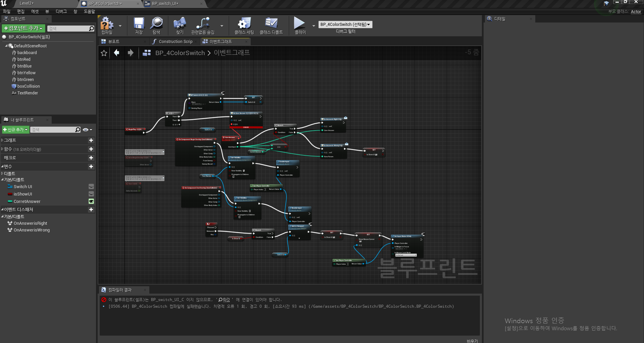Toggle visibility eye for CorretAnswer variable
Viewport: 644px width, 343px height.
coord(91,202)
